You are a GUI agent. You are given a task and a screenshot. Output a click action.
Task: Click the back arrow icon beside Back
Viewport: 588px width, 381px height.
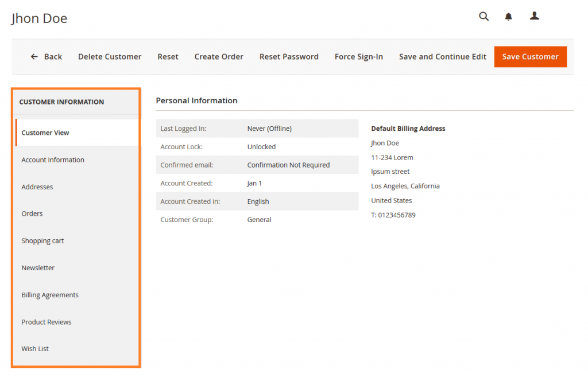34,56
